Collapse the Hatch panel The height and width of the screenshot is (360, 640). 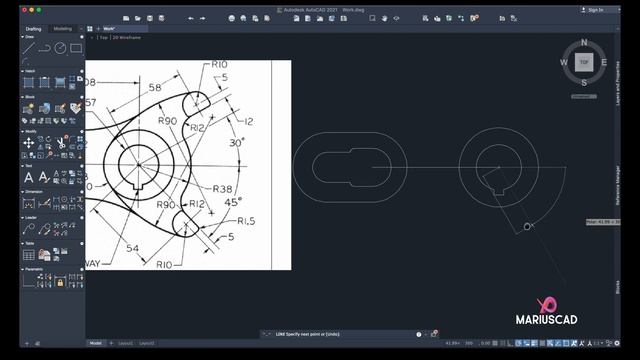coord(22,71)
